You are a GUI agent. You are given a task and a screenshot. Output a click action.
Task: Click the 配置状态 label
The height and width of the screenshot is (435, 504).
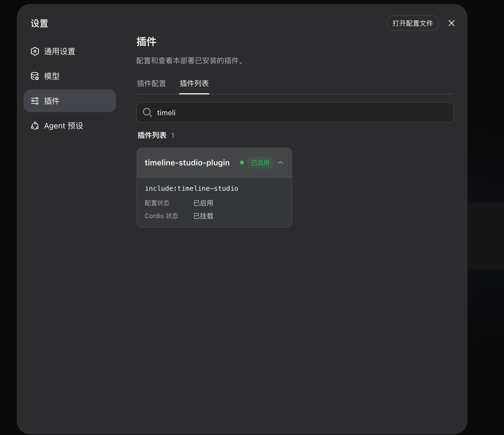point(157,203)
